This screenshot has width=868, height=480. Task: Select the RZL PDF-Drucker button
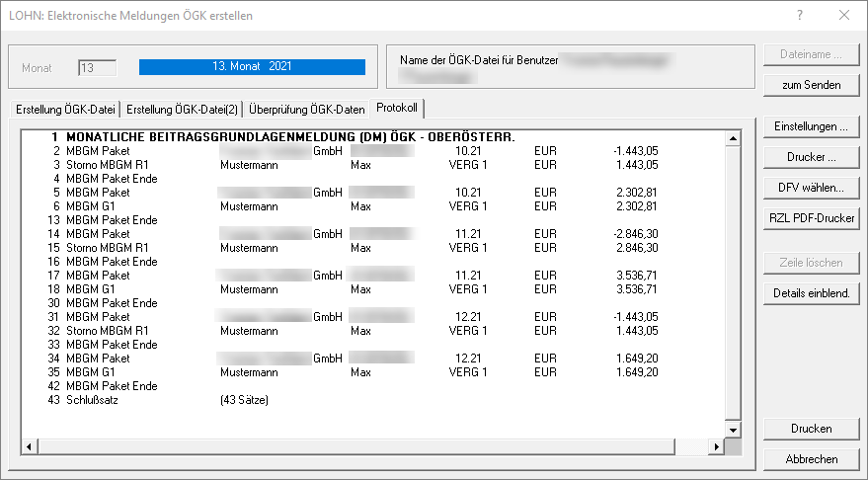pyautogui.click(x=811, y=218)
